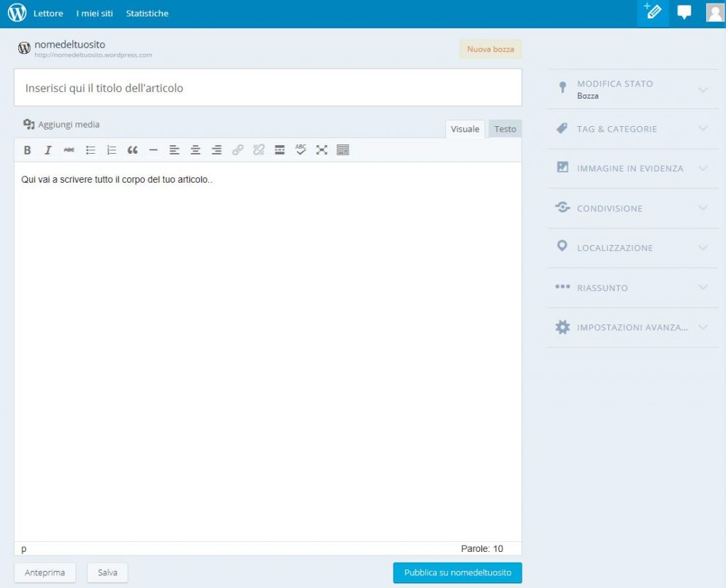Click the new post pencil icon
The width and height of the screenshot is (726, 588).
[652, 13]
